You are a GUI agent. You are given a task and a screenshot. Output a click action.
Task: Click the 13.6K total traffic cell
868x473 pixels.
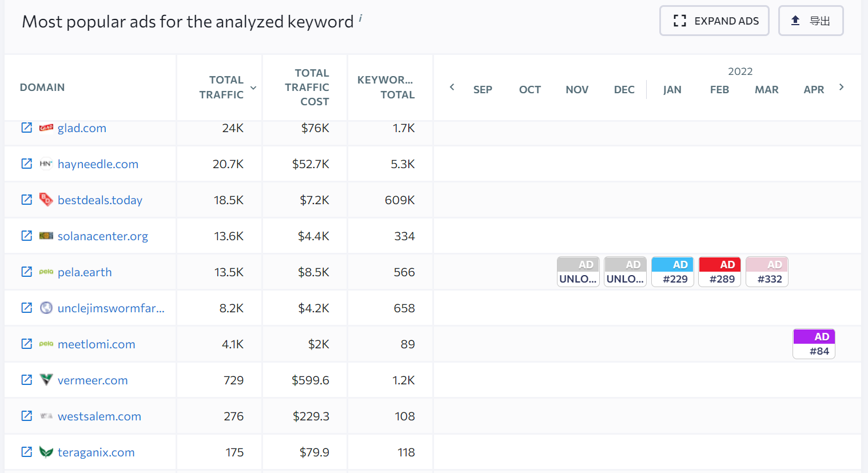(229, 236)
